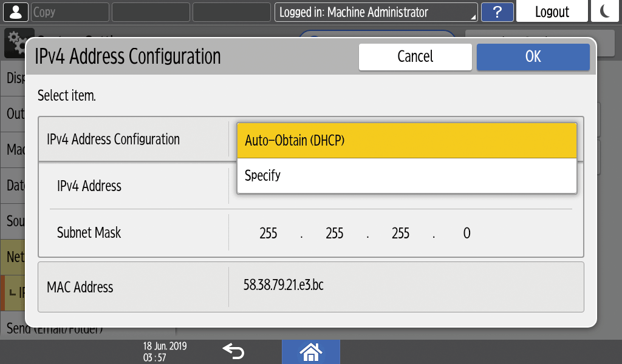622x364 pixels.
Task: Select the first Subnet Mask octet
Action: coord(268,233)
